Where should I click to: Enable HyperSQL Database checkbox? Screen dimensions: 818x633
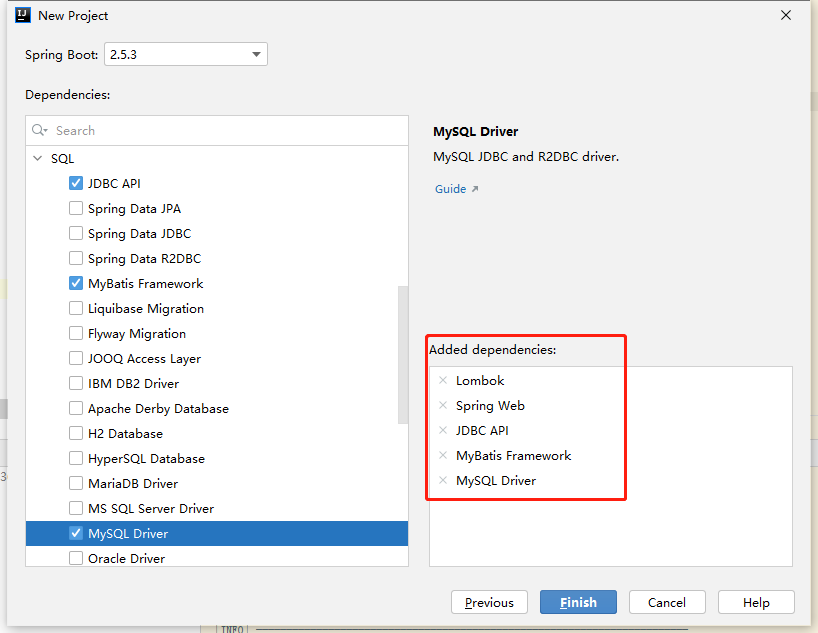pos(76,459)
